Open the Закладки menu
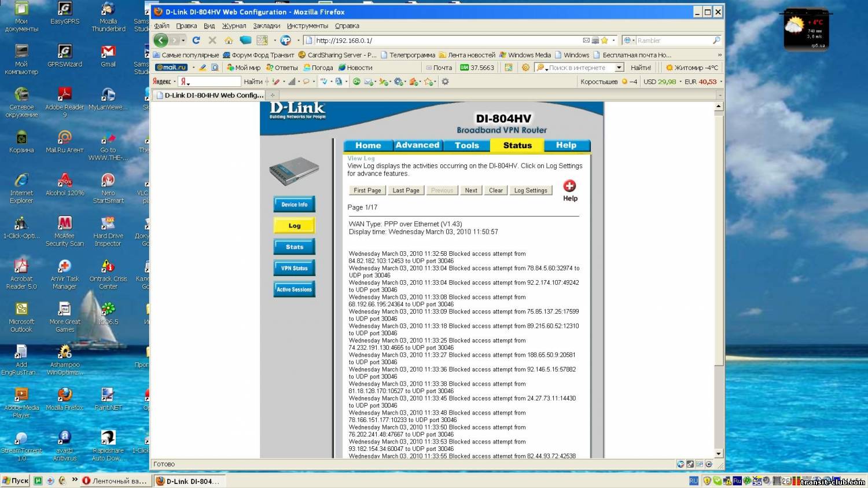Viewport: 868px width, 488px height. tap(266, 25)
